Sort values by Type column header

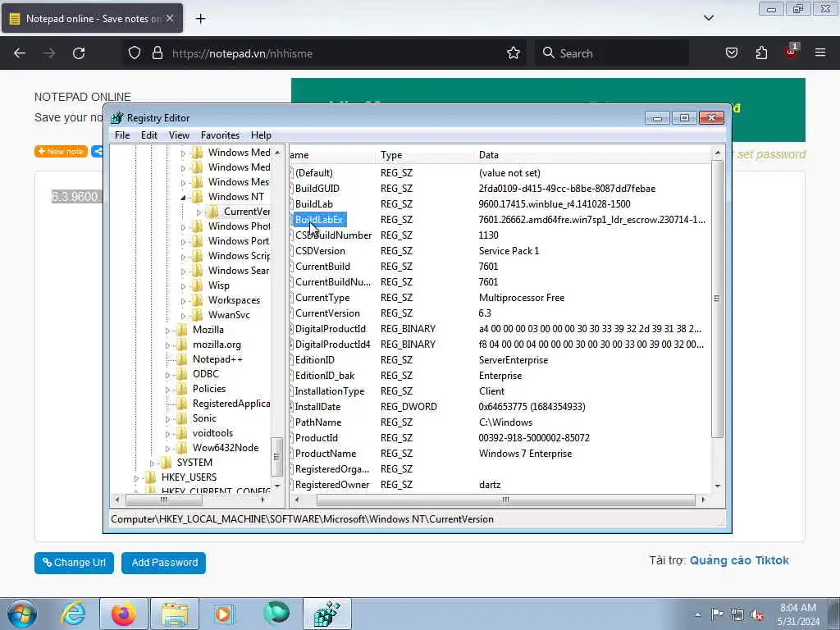[425, 155]
